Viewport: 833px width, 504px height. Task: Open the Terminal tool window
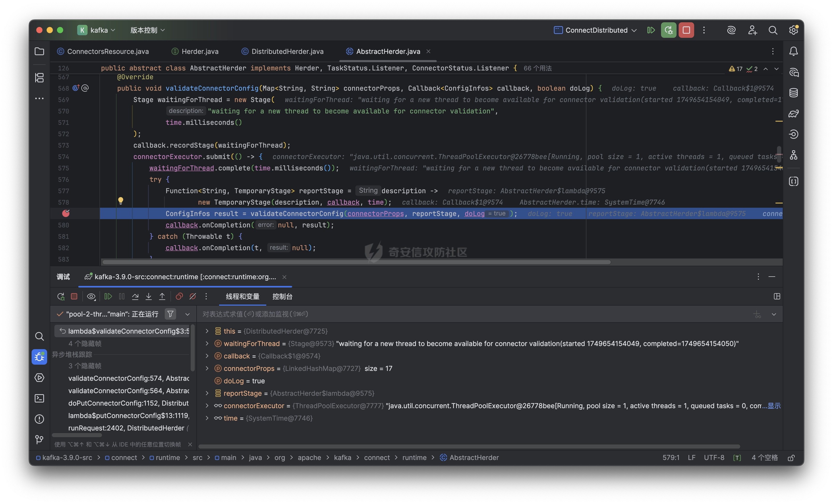39,398
